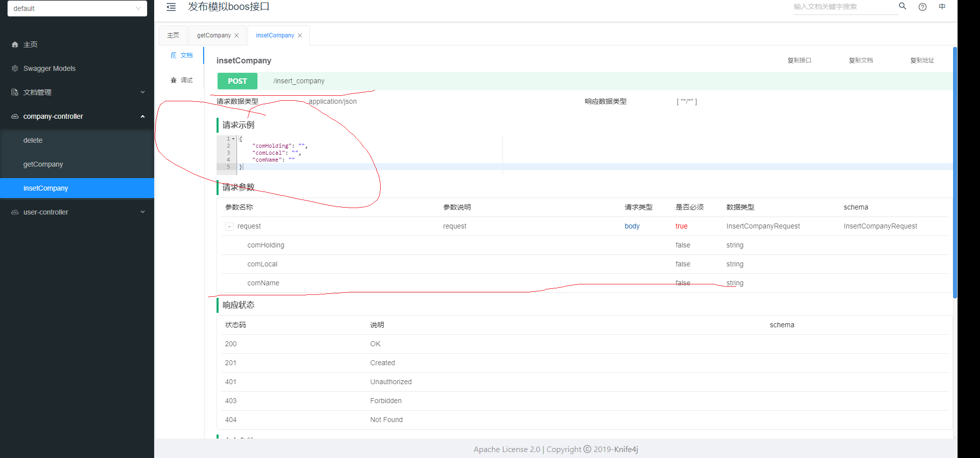This screenshot has height=458, width=980.
Task: Click the search magnifier icon
Action: (x=903, y=6)
